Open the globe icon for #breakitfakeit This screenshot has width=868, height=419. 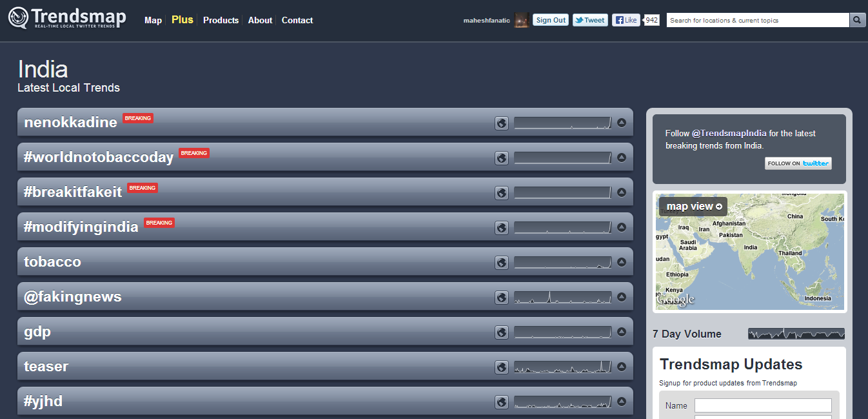click(502, 192)
